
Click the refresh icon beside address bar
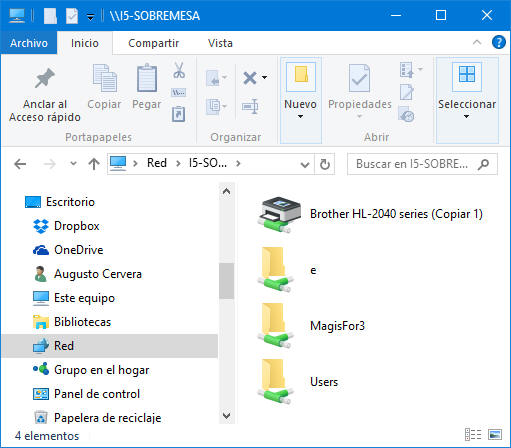click(x=325, y=164)
